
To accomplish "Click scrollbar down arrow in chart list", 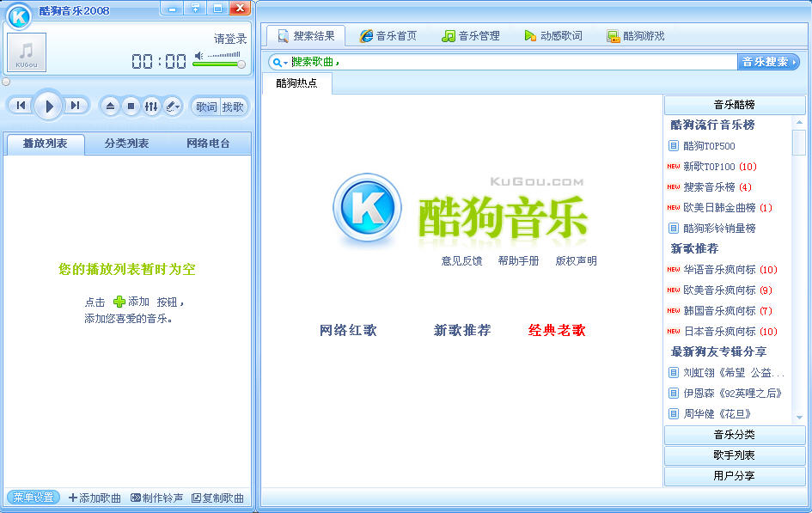I will (799, 418).
